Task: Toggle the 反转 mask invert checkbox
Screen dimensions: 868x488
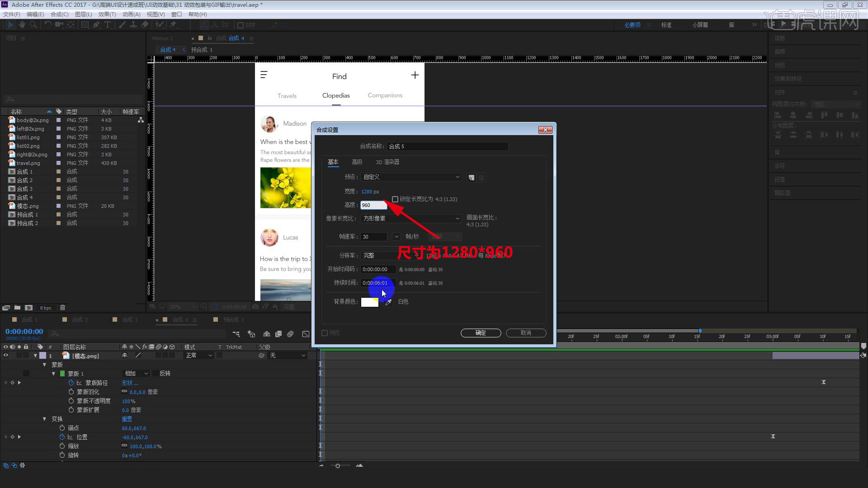Action: (x=156, y=374)
